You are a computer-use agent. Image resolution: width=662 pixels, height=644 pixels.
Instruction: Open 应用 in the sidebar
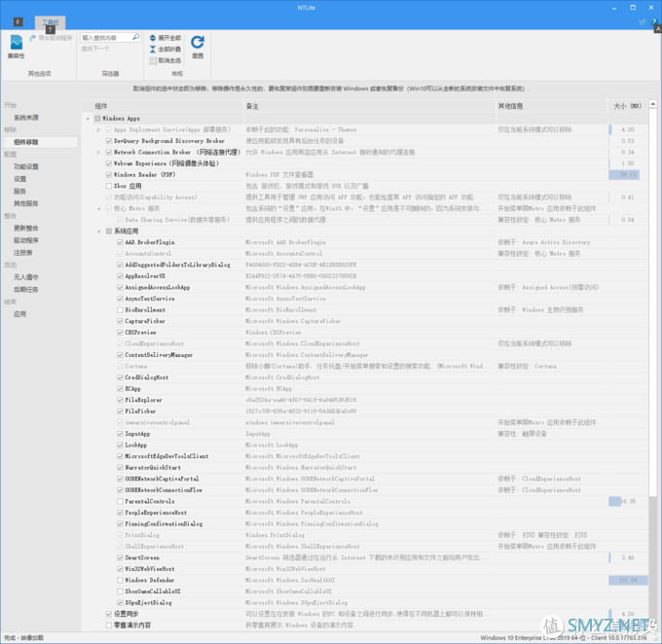(x=19, y=313)
